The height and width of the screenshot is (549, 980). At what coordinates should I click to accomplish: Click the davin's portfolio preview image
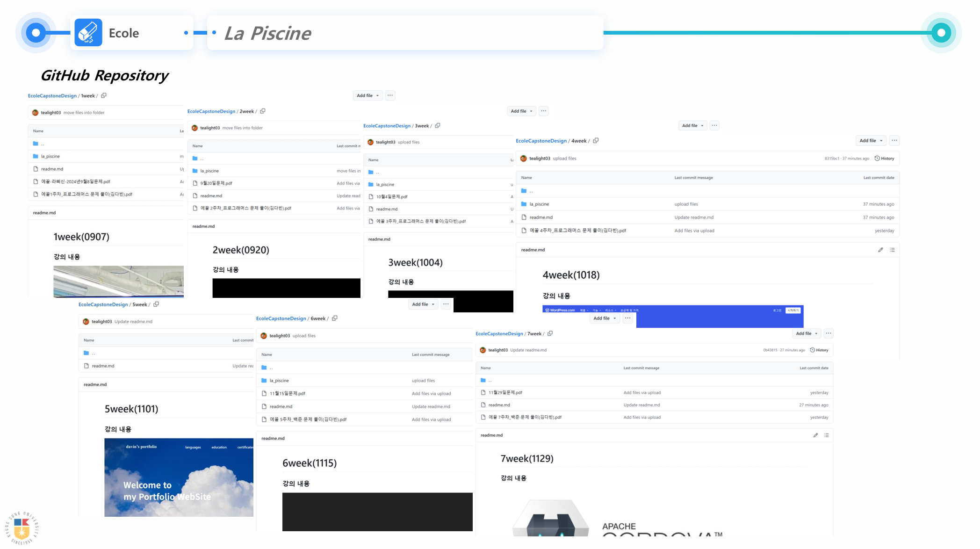(179, 477)
